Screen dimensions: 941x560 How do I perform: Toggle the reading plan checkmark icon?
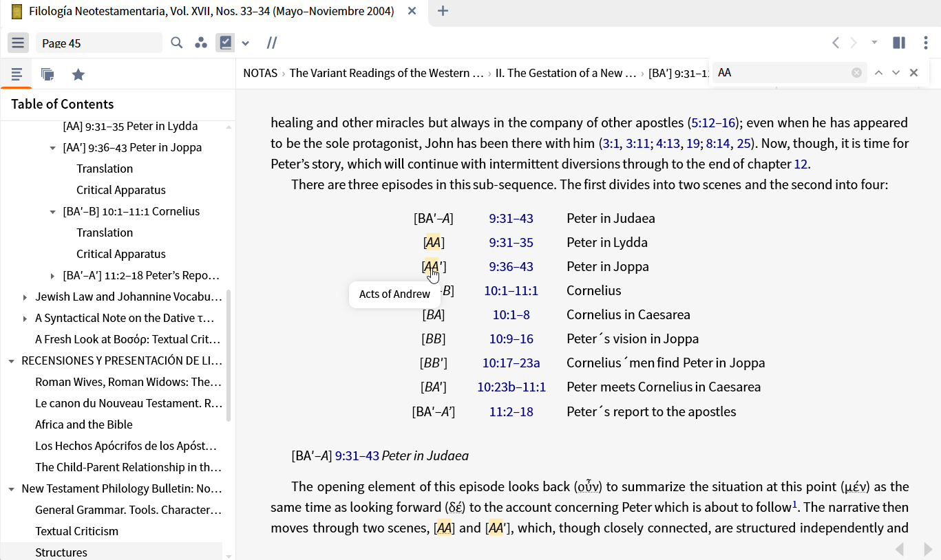coord(225,43)
